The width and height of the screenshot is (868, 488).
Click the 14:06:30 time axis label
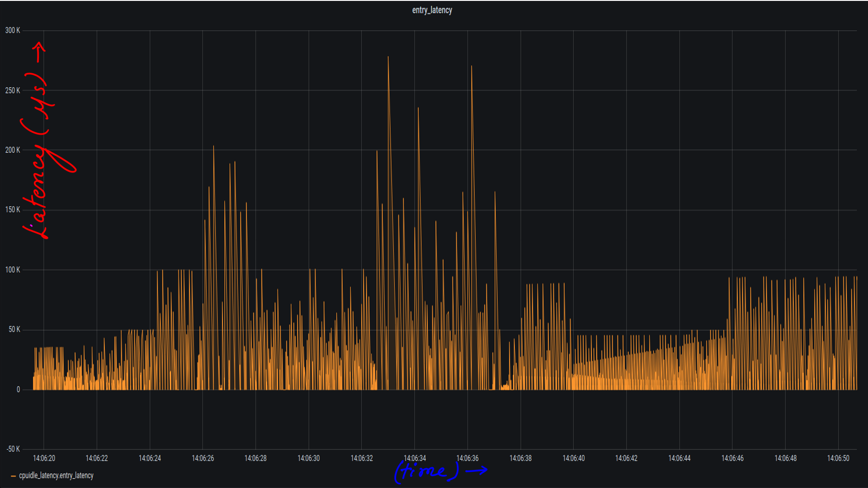[x=309, y=458]
